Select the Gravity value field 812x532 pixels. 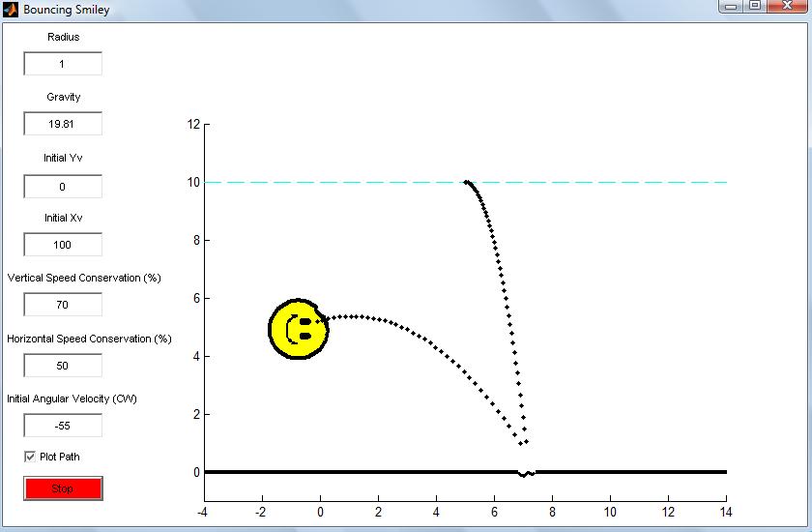(x=63, y=124)
